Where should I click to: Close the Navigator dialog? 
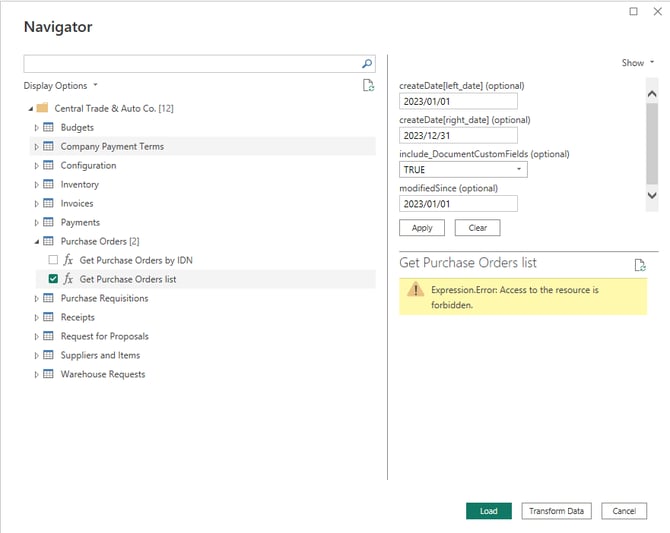tap(658, 12)
